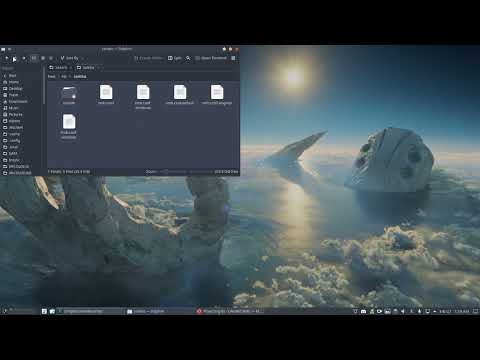This screenshot has height=360, width=480.
Task: Click the volume icon in the system tray
Action: coord(403,311)
